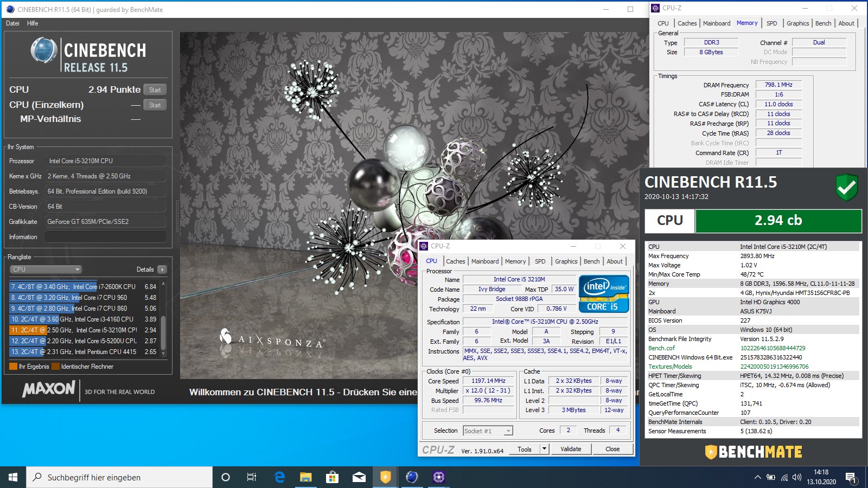868x488 pixels.
Task: Switch to Cinebench taskbar icon
Action: (412, 477)
